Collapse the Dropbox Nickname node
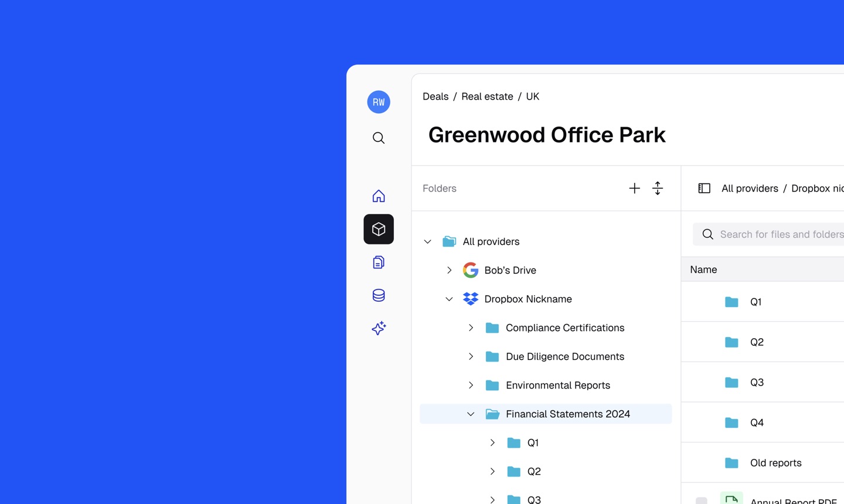Viewport: 844px width, 504px height. [x=449, y=299]
